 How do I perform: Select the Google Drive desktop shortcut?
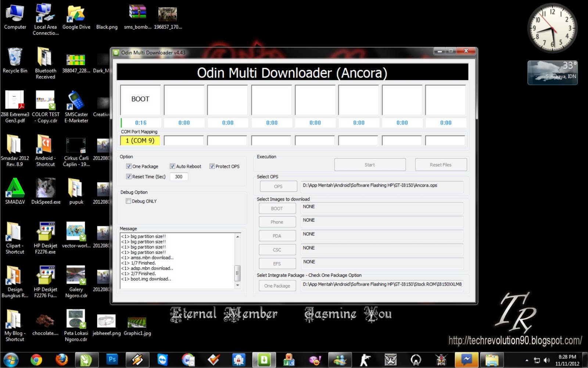point(76,17)
